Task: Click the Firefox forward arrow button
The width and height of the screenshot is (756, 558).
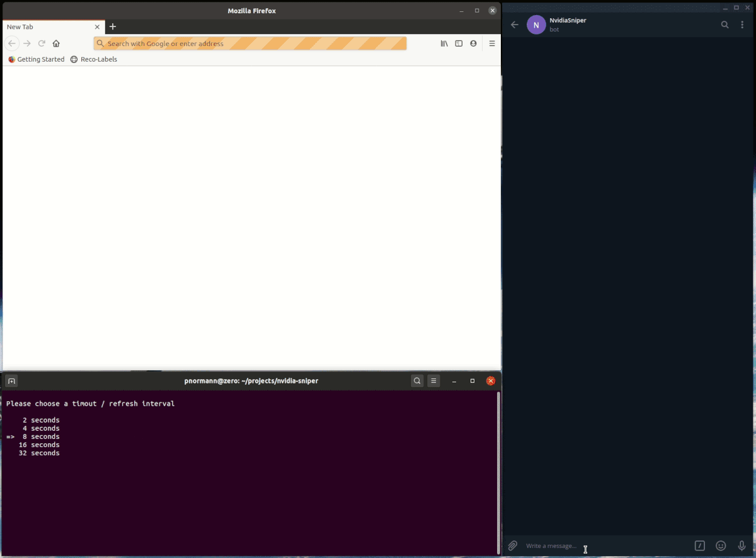Action: pyautogui.click(x=27, y=43)
